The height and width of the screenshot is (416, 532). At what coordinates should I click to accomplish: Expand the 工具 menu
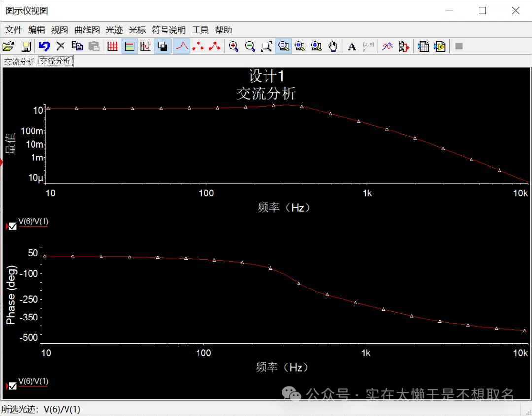[x=200, y=30]
